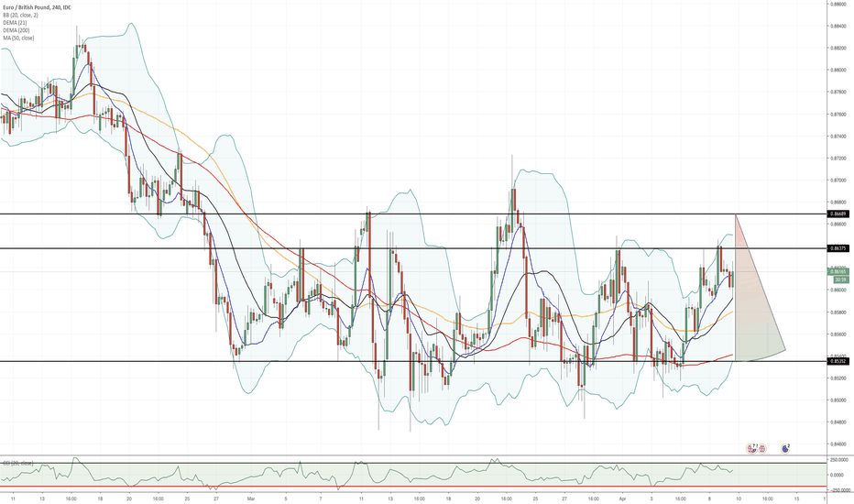
Task: Click the 0.85352 horizontal line price label
Action: tap(838, 361)
